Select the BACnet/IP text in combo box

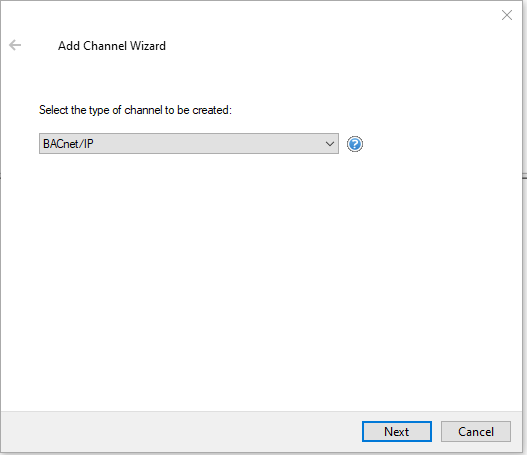(x=68, y=144)
